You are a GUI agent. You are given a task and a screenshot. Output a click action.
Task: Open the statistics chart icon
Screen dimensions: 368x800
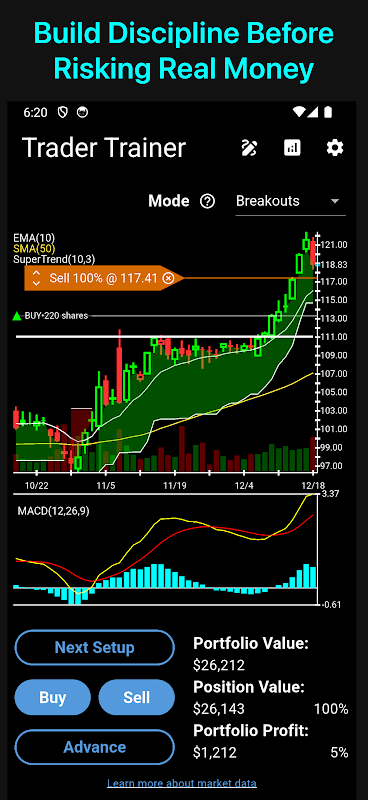tap(292, 148)
